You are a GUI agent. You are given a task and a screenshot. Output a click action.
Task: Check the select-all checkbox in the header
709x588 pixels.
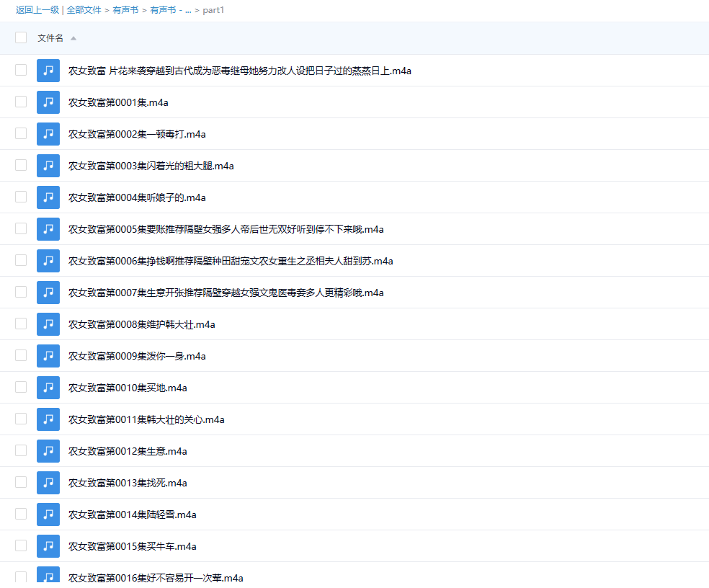pos(20,37)
